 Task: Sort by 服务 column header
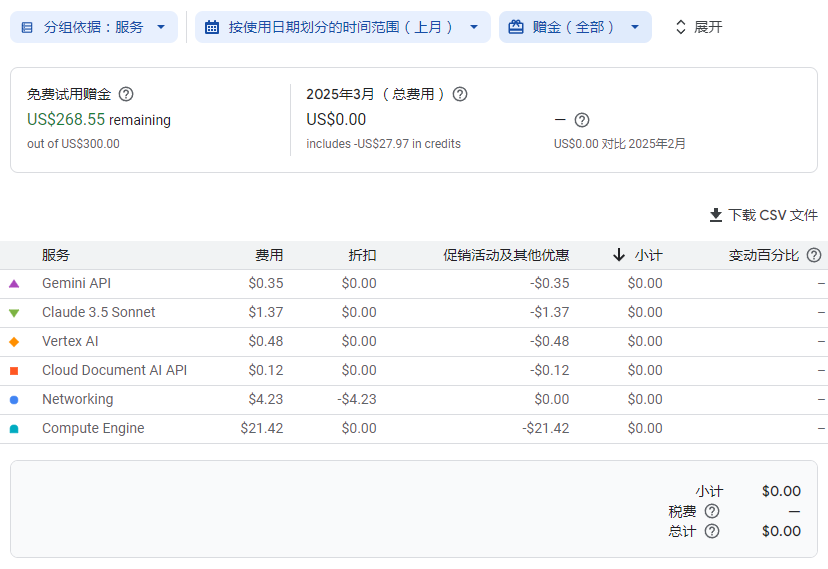pyautogui.click(x=56, y=255)
